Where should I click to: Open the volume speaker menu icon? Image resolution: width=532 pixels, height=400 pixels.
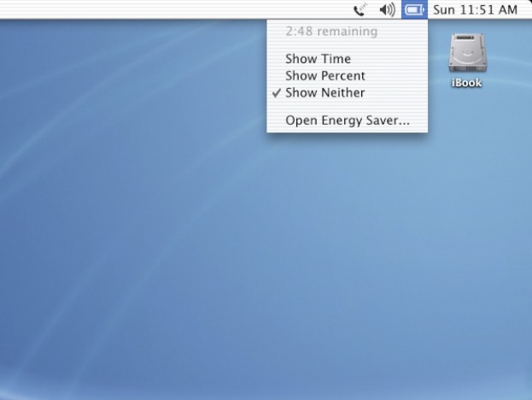(387, 9)
